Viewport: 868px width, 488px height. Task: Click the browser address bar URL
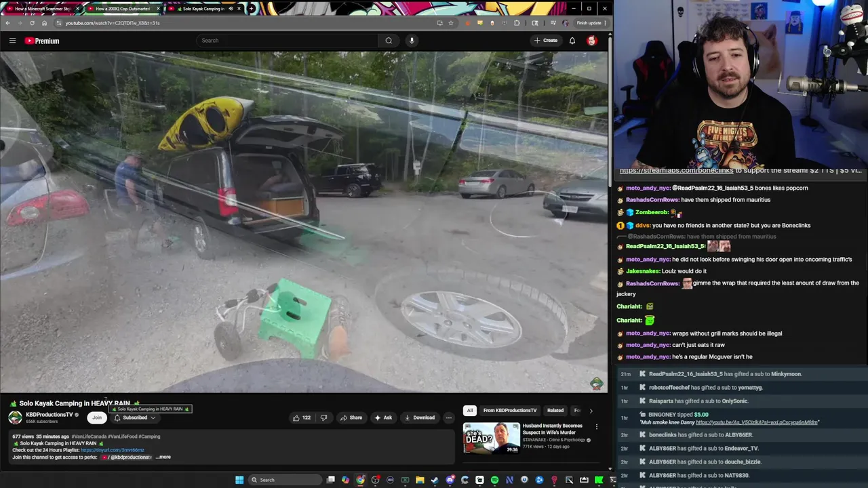click(x=113, y=23)
